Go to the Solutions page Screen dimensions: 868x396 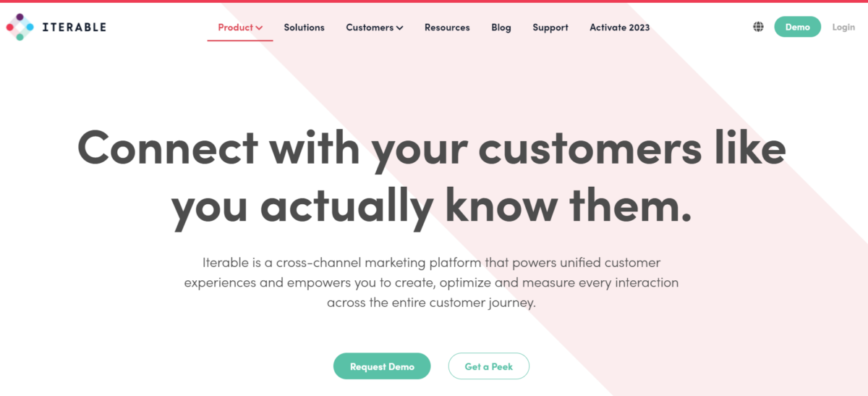304,28
